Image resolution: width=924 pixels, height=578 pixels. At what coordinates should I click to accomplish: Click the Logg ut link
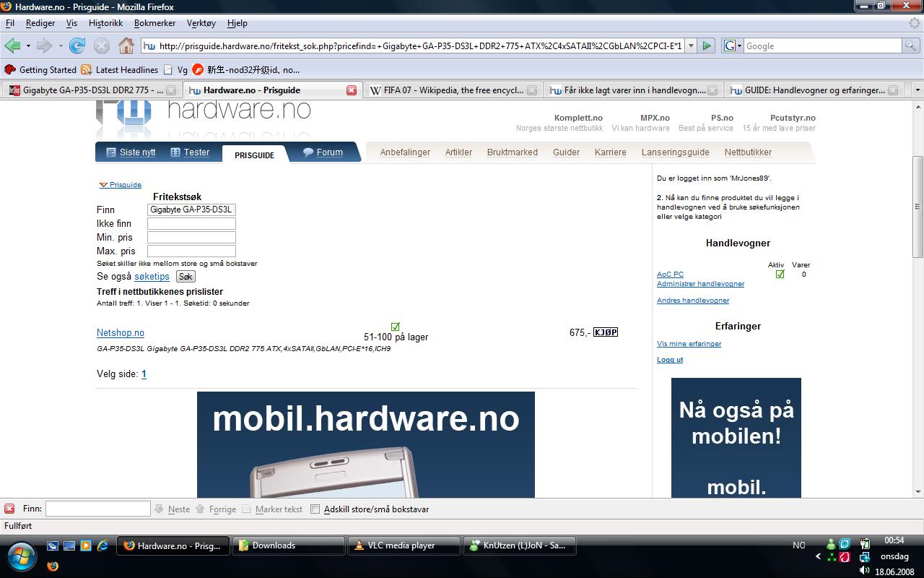click(670, 360)
